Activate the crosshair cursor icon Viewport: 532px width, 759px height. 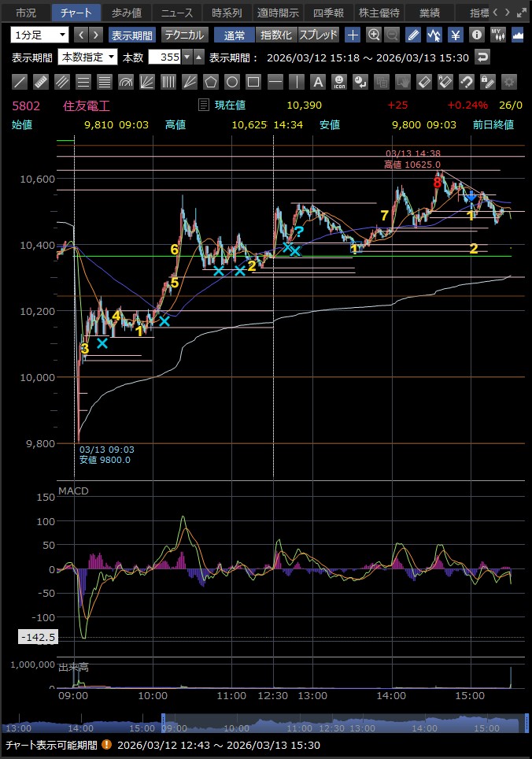point(353,35)
